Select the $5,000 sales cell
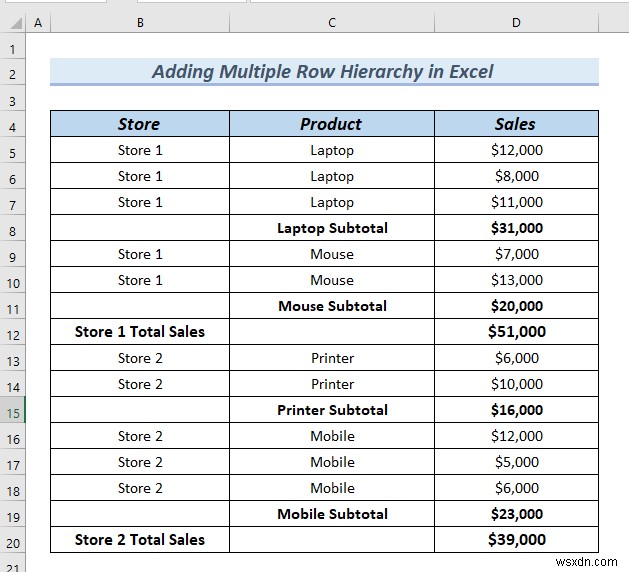 tap(516, 462)
